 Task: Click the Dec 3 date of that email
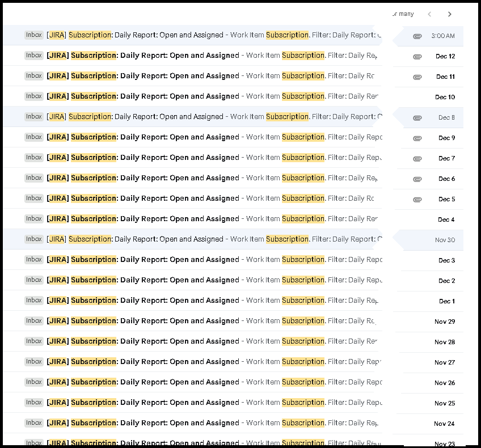pos(446,260)
